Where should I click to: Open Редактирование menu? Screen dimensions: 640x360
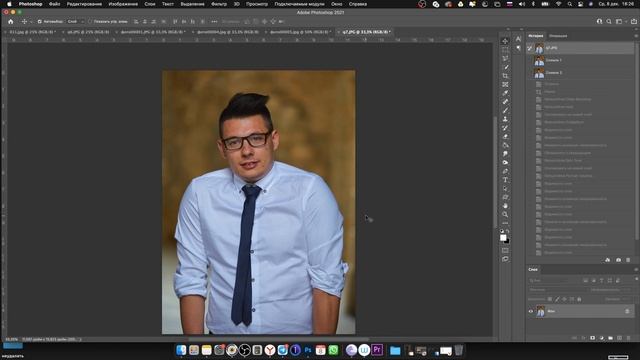tap(84, 4)
